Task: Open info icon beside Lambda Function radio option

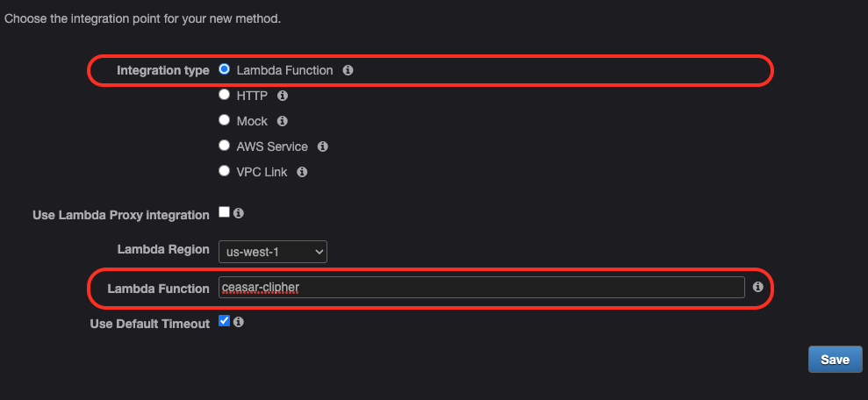Action: point(348,70)
